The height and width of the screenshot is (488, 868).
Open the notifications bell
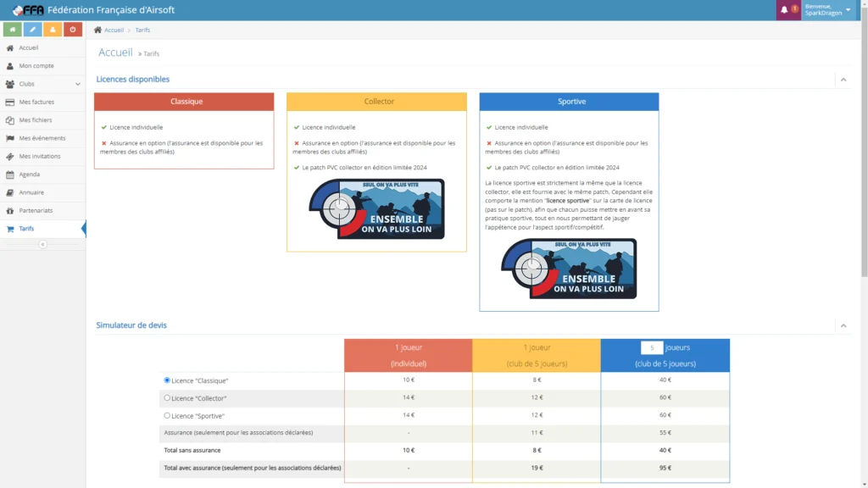point(784,10)
